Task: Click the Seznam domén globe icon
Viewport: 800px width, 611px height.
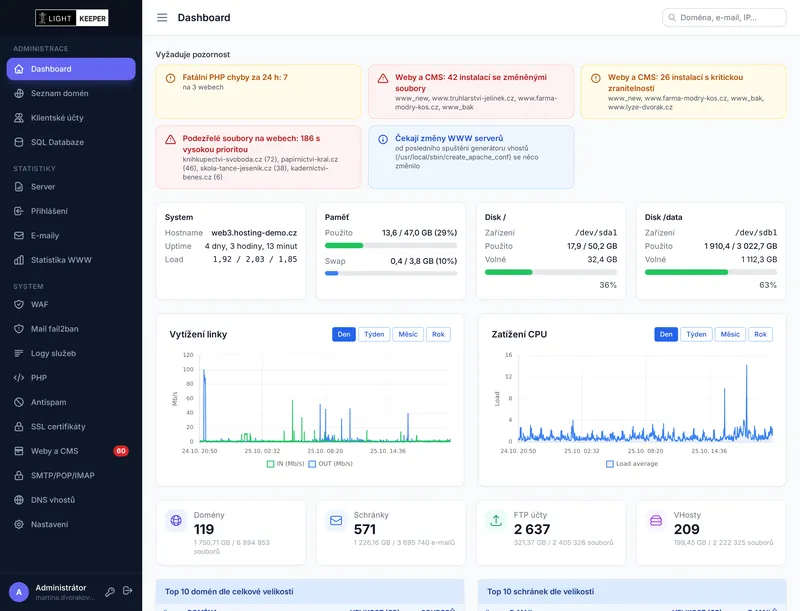Action: (x=19, y=93)
